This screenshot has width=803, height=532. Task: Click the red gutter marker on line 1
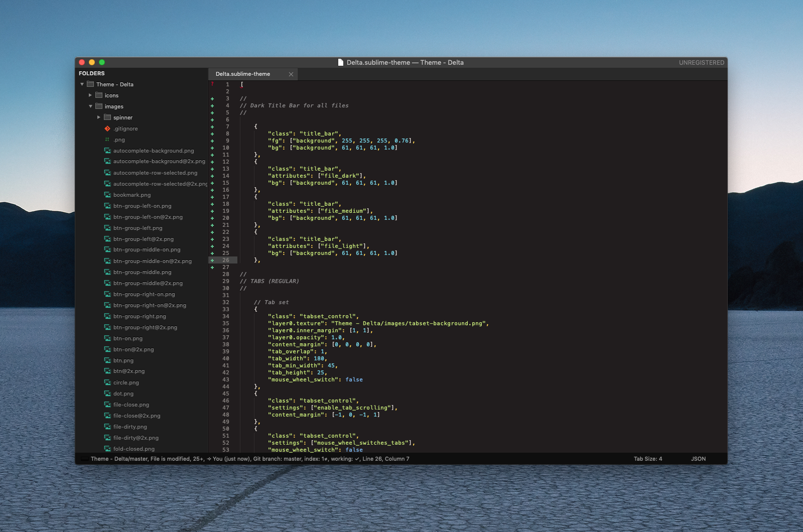pyautogui.click(x=212, y=84)
